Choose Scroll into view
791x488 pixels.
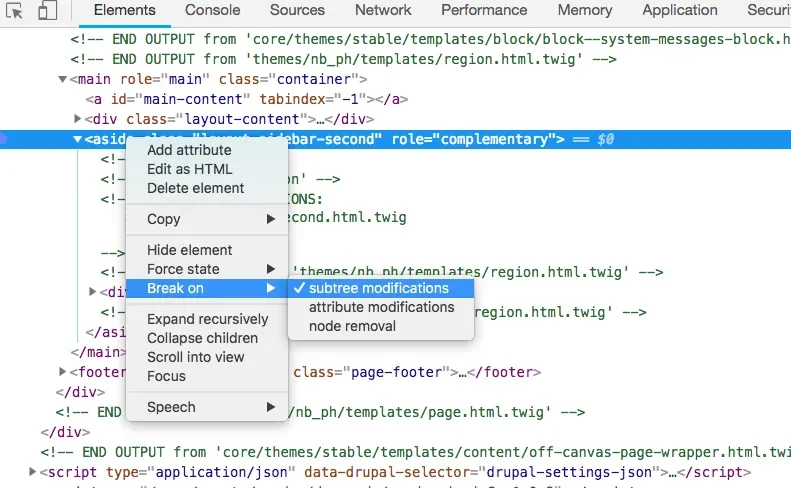pyautogui.click(x=207, y=357)
